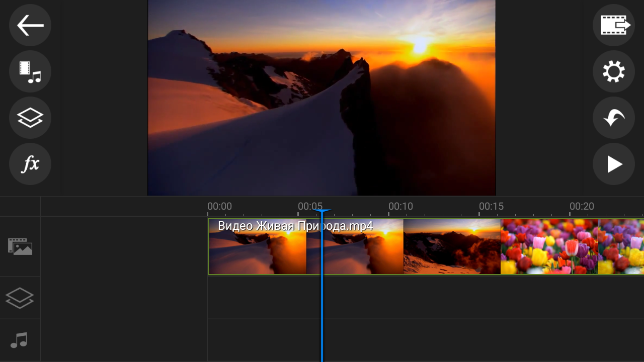Click the produce/export video icon
644x362 pixels.
pos(613,26)
